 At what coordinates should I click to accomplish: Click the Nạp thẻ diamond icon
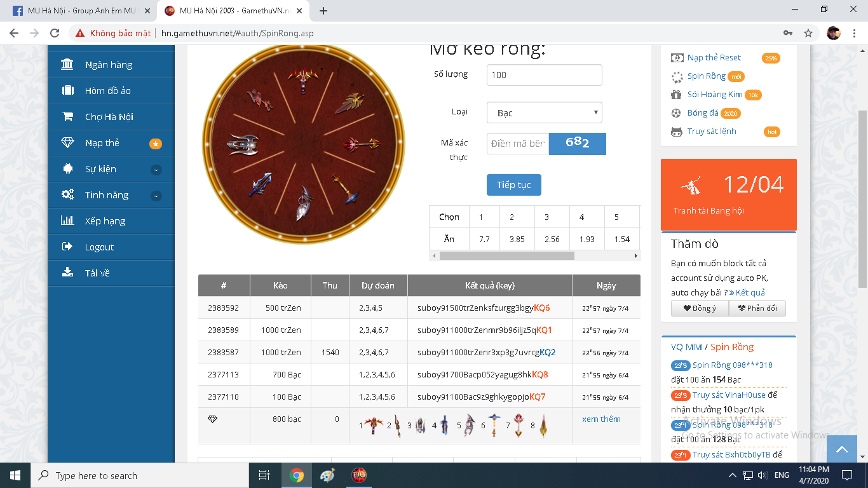(x=67, y=143)
